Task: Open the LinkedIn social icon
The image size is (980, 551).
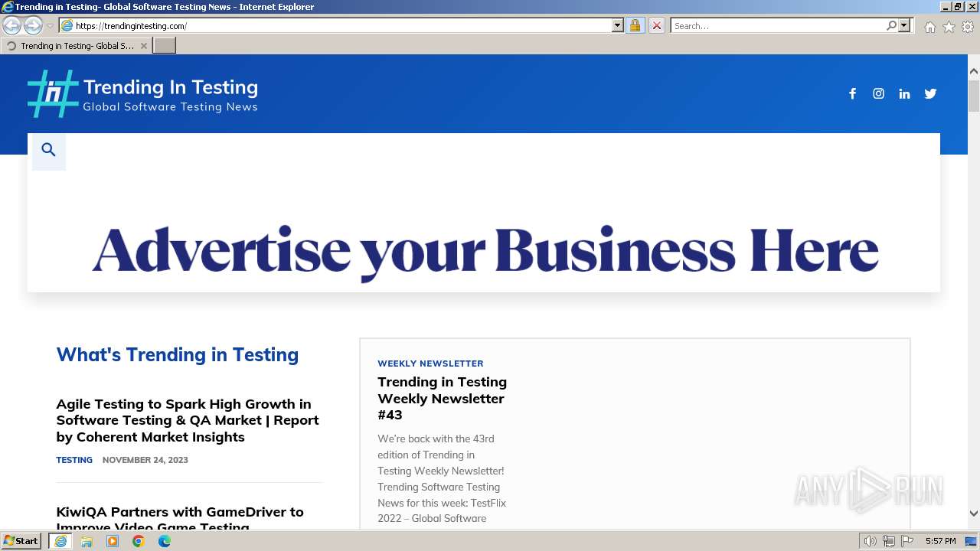Action: [x=904, y=93]
